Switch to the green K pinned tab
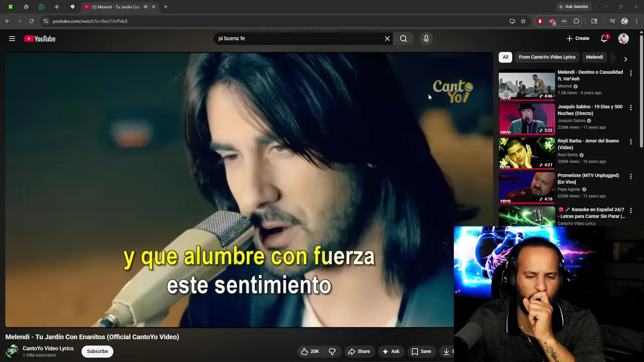The height and width of the screenshot is (362, 644). click(11, 7)
